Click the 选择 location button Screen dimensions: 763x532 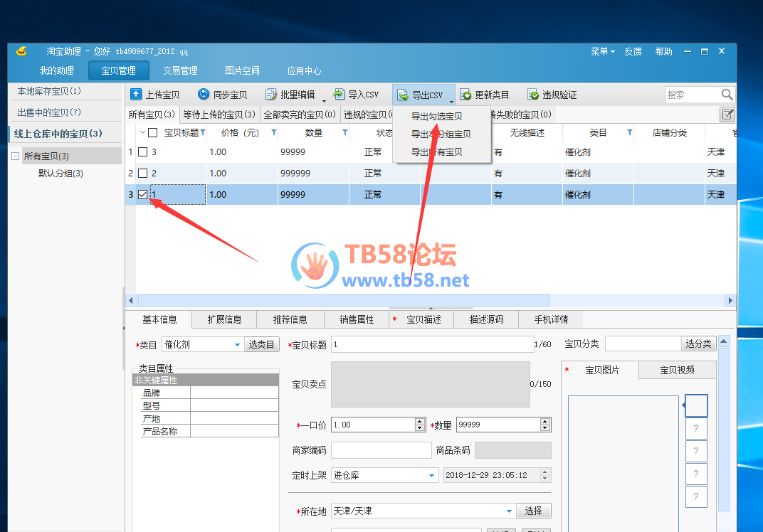point(533,511)
